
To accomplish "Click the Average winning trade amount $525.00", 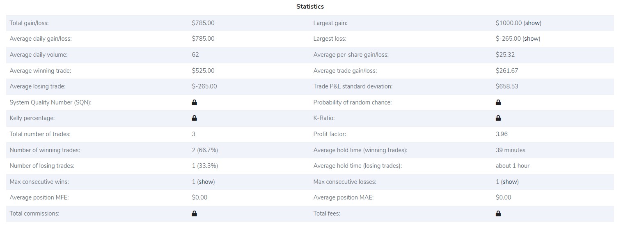I will [203, 71].
